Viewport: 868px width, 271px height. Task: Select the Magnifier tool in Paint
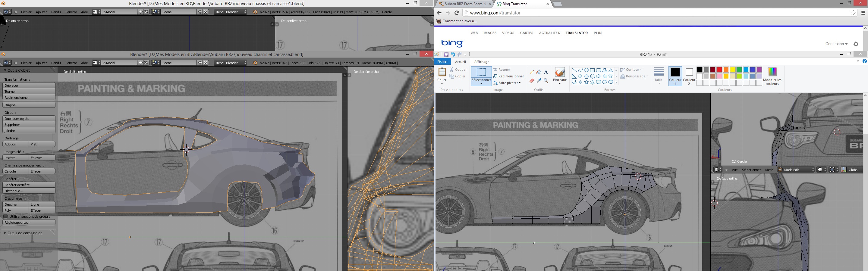point(546,80)
